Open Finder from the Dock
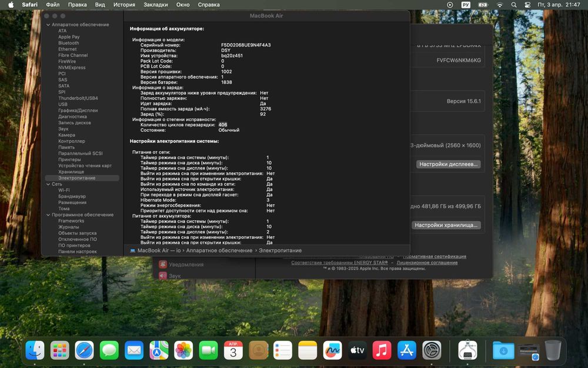This screenshot has height=368, width=588. 35,350
